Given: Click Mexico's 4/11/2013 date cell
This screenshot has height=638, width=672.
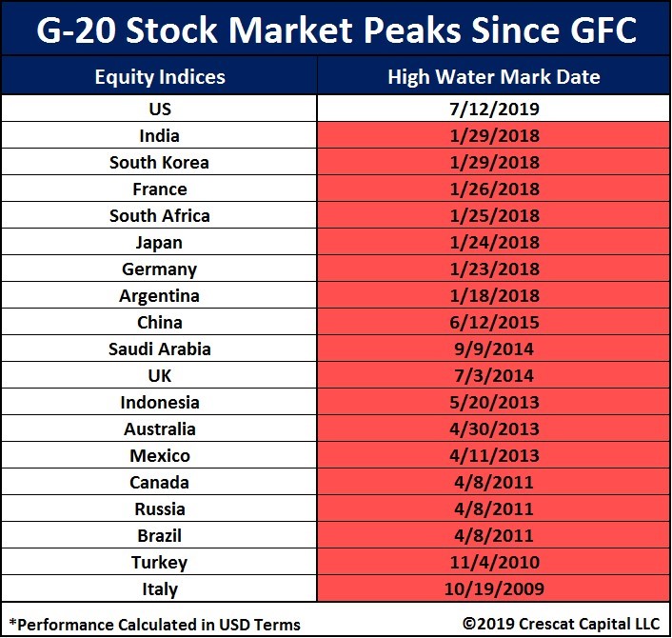Looking at the screenshot, I should coord(492,455).
